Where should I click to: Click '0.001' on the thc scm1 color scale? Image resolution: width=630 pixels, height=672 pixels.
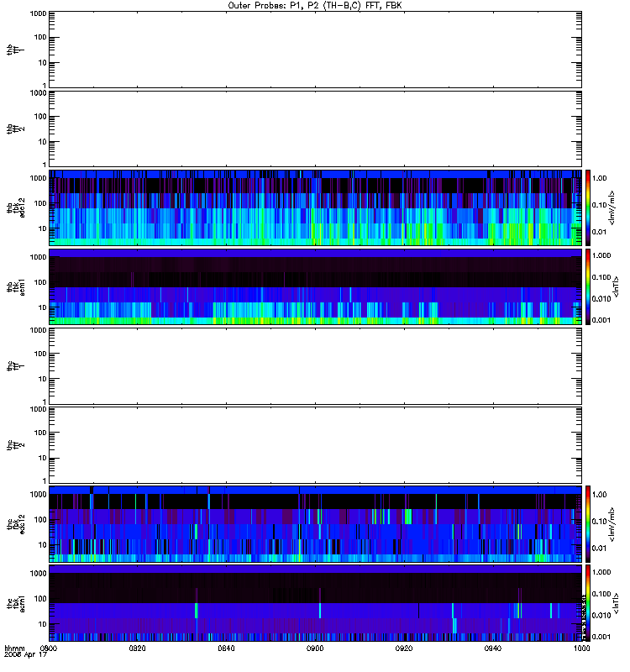coord(601,637)
